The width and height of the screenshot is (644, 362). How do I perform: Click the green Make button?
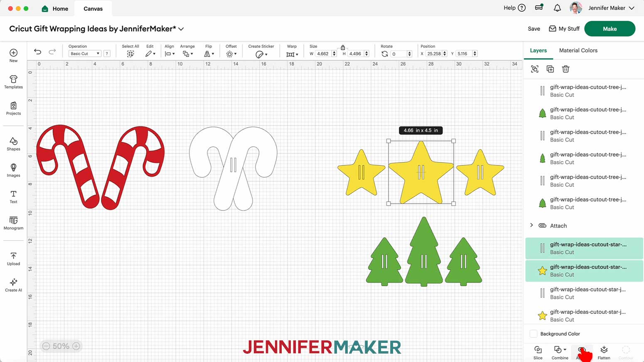click(610, 29)
